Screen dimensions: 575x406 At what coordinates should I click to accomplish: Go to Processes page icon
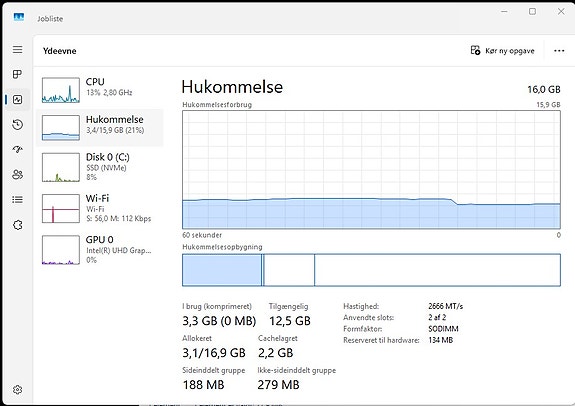17,74
